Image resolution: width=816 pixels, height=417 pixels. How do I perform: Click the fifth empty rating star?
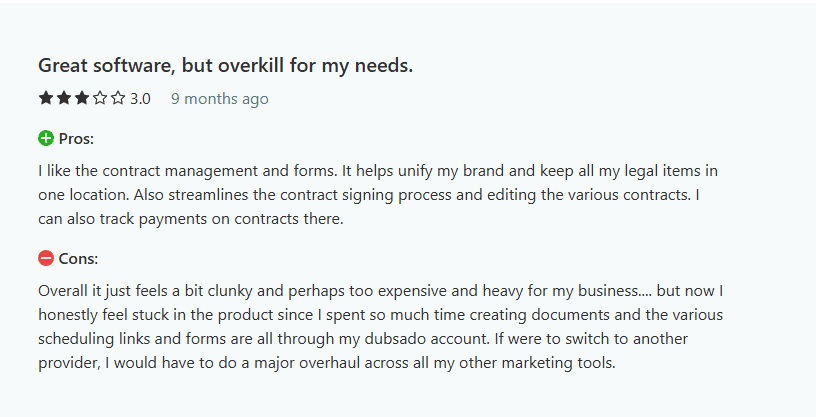[118, 98]
